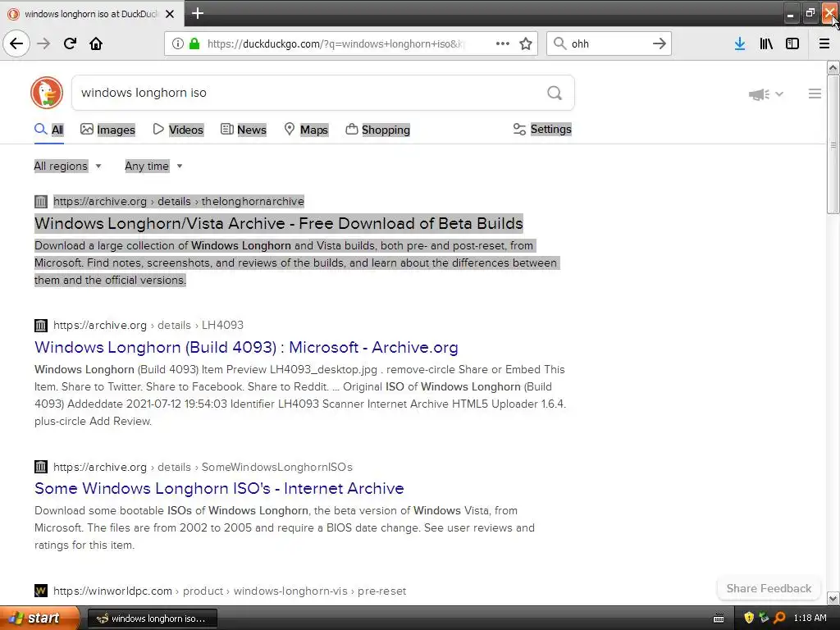Switch to the Videos search tab
This screenshot has width=840, height=630.
tap(178, 130)
